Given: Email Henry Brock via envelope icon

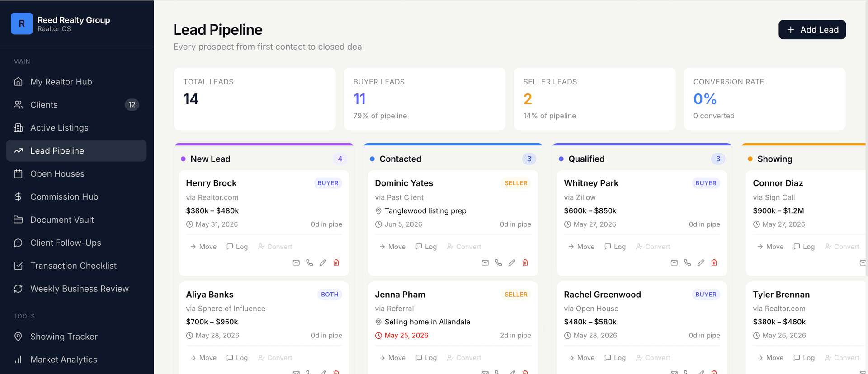Looking at the screenshot, I should 296,262.
